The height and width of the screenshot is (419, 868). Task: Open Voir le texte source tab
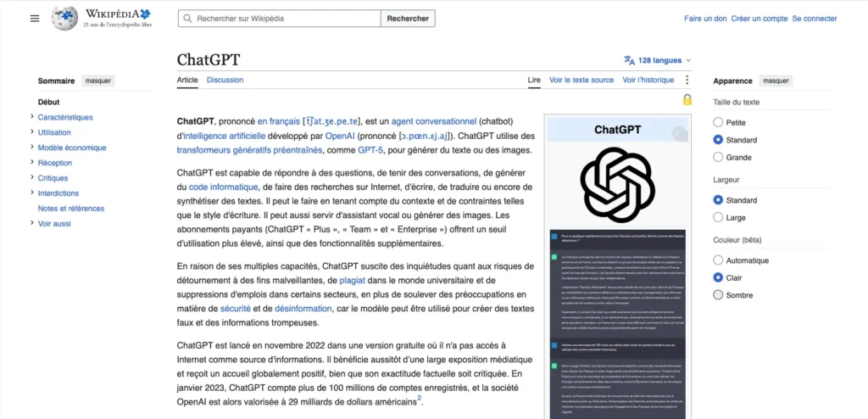(x=581, y=80)
